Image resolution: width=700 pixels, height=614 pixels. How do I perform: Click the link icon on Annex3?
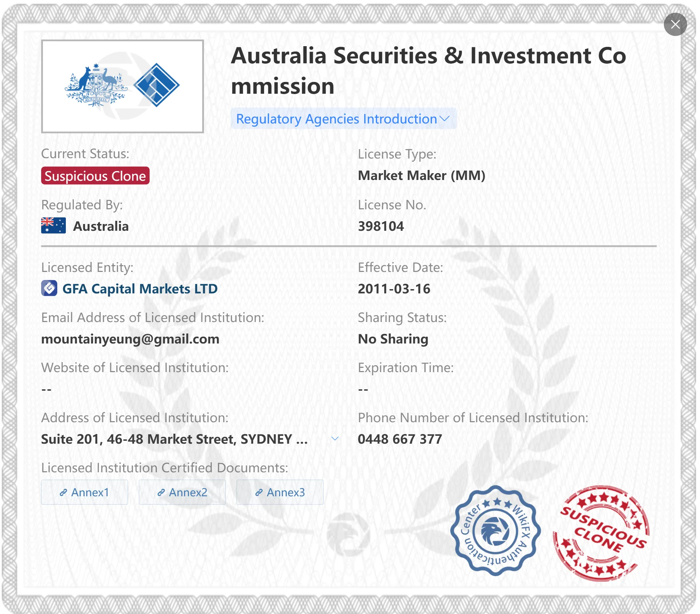pyautogui.click(x=259, y=493)
